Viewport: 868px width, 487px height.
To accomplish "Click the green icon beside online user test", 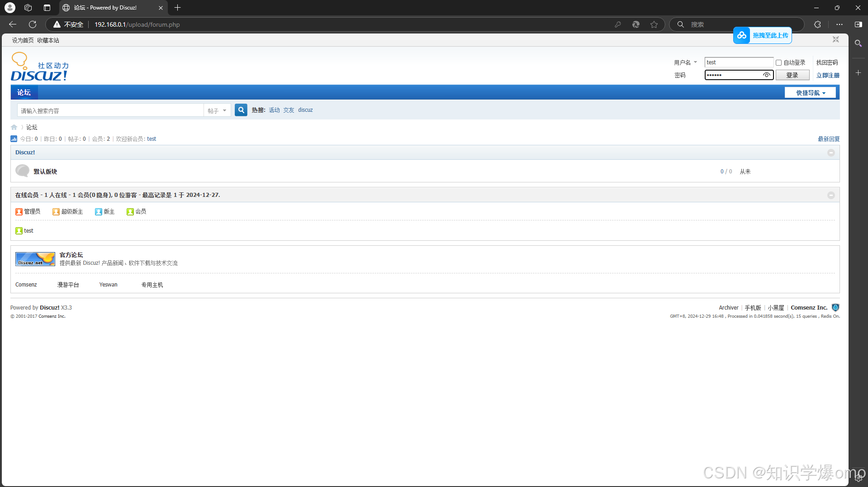I will (19, 231).
